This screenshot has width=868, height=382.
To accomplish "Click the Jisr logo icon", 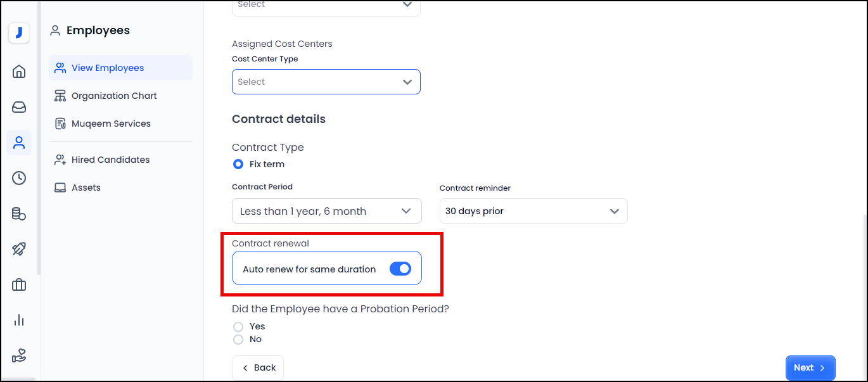I will click(x=19, y=33).
